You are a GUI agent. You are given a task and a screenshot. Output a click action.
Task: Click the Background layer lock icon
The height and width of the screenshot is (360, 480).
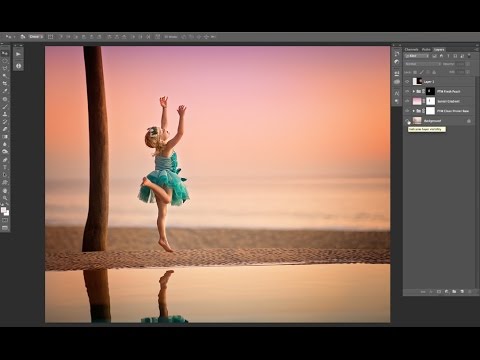[x=469, y=121]
